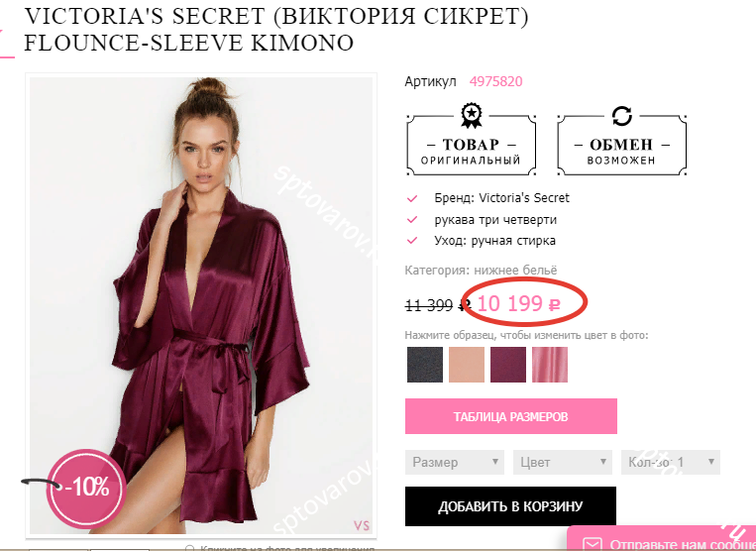756x551 pixels.
Task: Click the envelope icon in message widget
Action: [x=593, y=545]
